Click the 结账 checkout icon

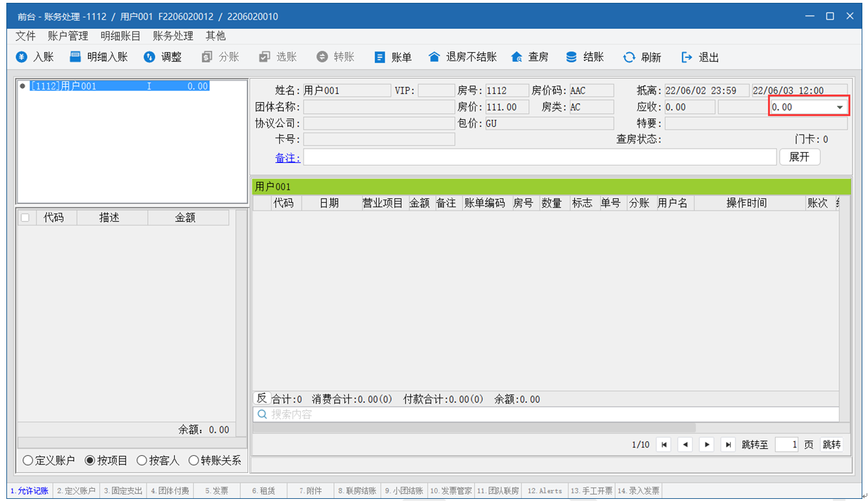click(x=571, y=57)
